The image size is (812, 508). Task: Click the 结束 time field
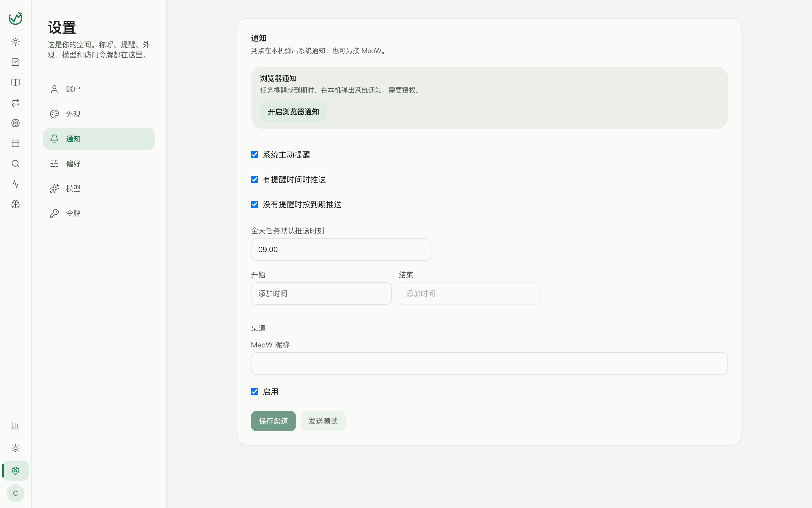[x=469, y=294]
